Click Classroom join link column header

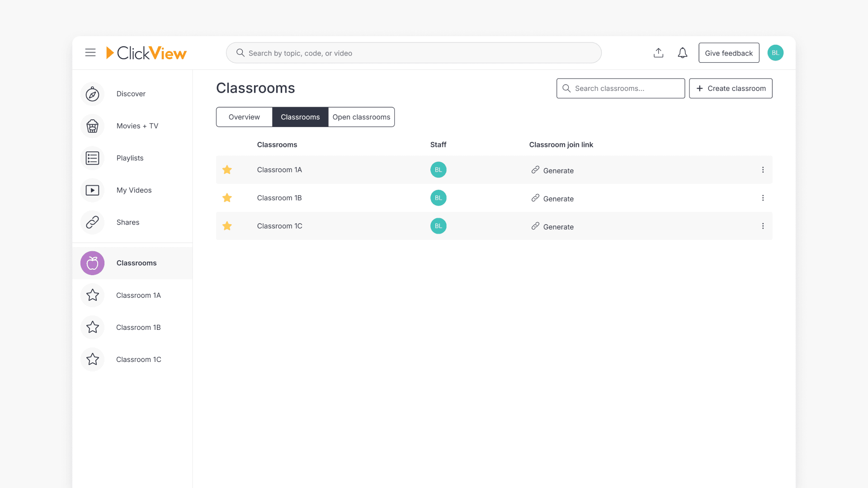click(x=561, y=145)
